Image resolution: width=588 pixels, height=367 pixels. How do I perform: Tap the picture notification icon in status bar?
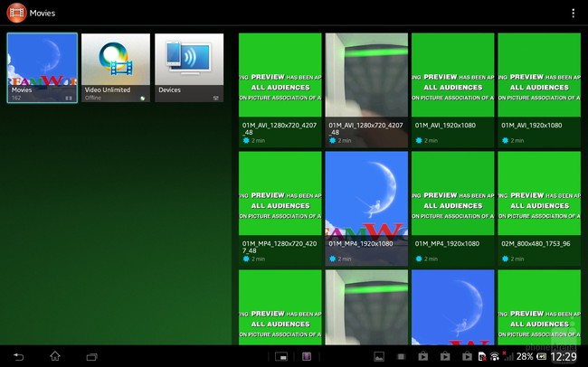click(x=379, y=356)
